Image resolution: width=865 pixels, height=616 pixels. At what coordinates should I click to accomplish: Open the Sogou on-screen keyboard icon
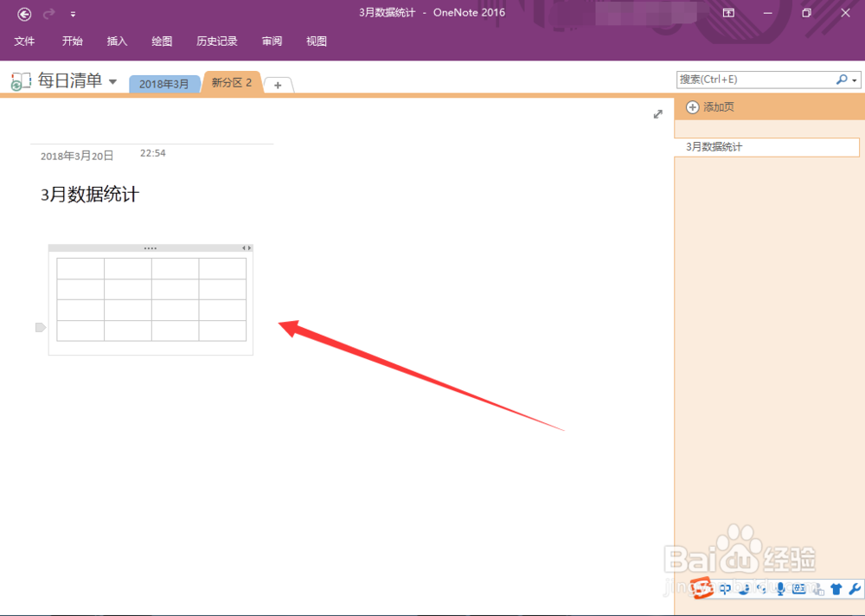[798, 588]
